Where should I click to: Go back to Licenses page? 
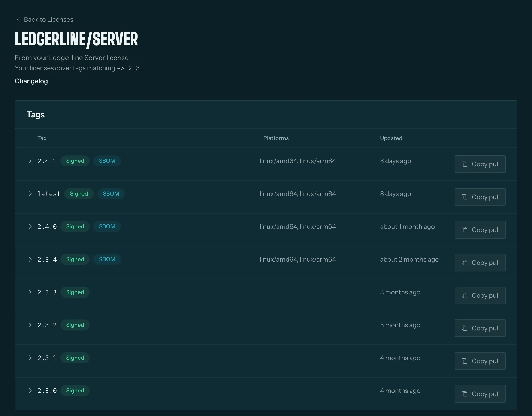pos(45,19)
